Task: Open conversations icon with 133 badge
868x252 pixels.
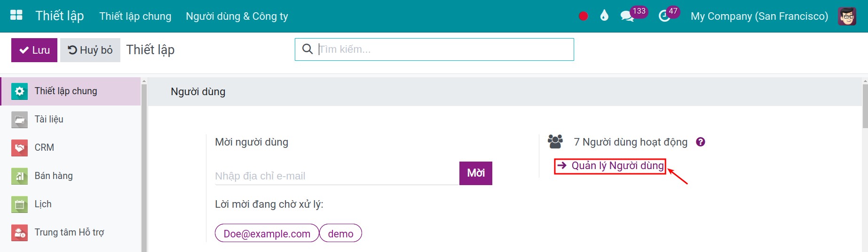Action: pos(627,16)
